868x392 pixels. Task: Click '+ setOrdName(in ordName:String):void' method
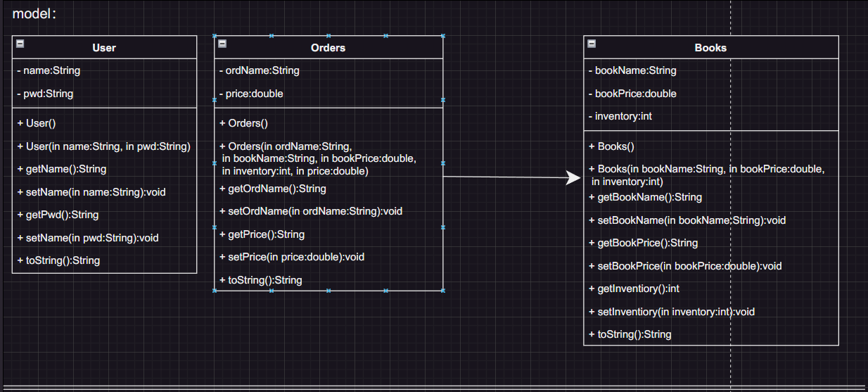click(311, 211)
